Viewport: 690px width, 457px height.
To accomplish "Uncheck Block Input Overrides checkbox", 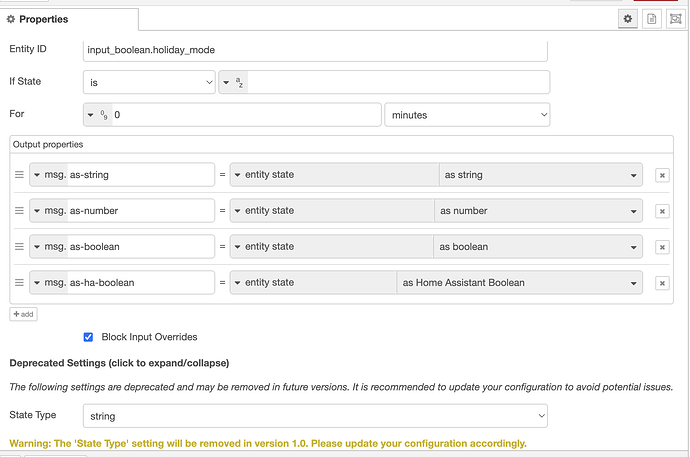I will 88,337.
